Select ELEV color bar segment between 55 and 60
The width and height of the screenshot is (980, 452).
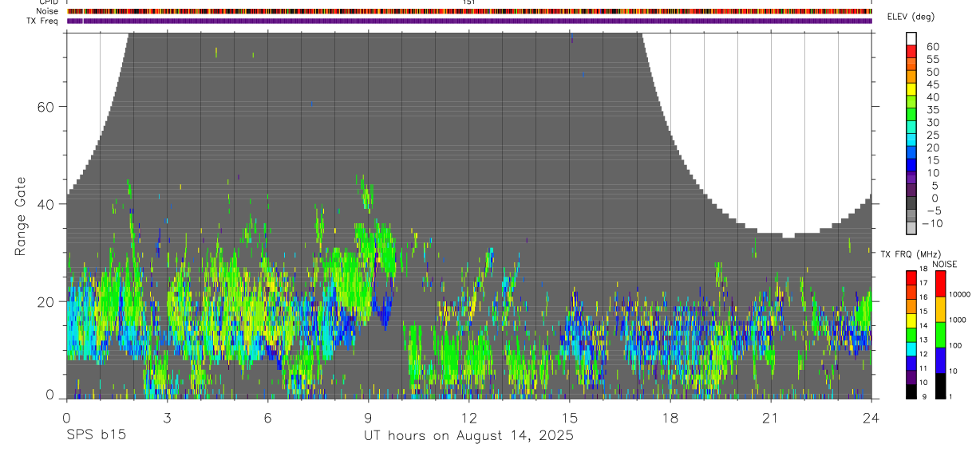tap(911, 51)
